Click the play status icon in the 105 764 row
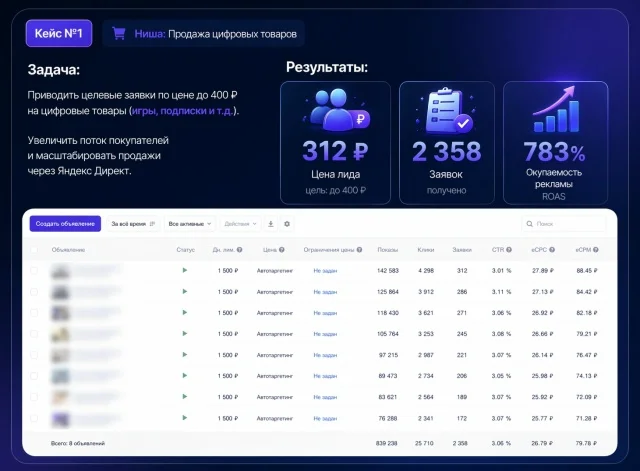 (x=185, y=333)
